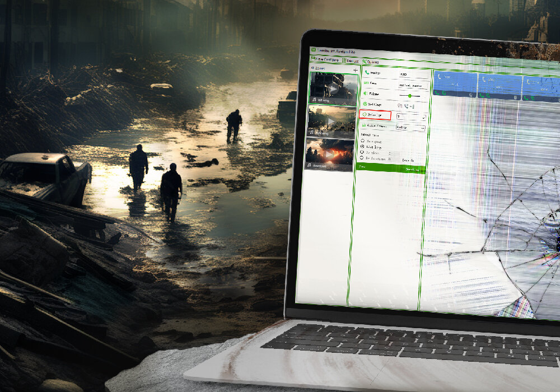This screenshot has height=392, width=560.
Task: Click the white phone icon on third device card
Action: point(529,82)
